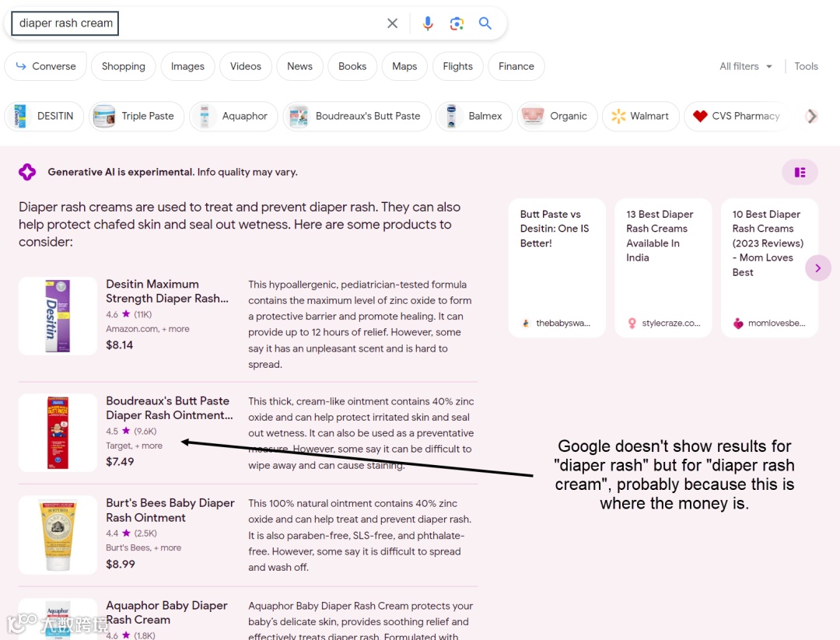Select the Walmart store chip
Screen dimensions: 840x640
641,116
